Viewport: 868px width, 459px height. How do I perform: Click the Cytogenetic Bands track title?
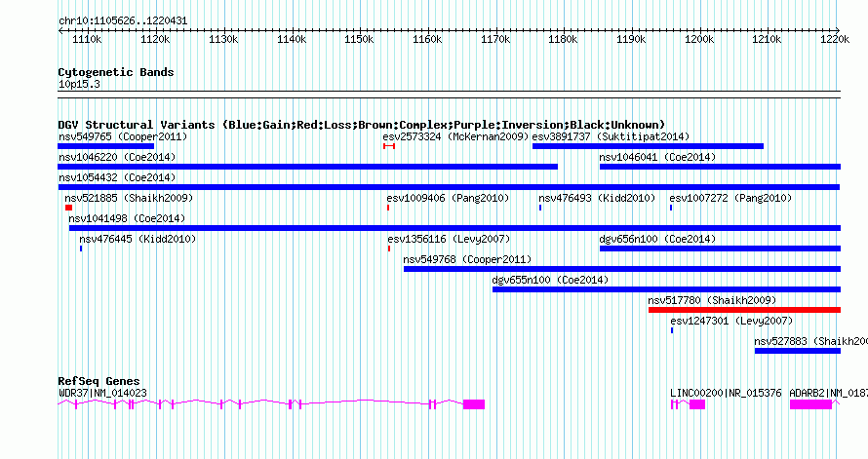point(116,72)
